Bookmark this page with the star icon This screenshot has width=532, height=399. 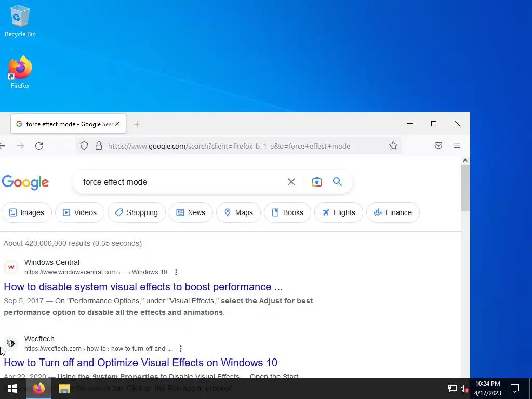[x=393, y=146]
